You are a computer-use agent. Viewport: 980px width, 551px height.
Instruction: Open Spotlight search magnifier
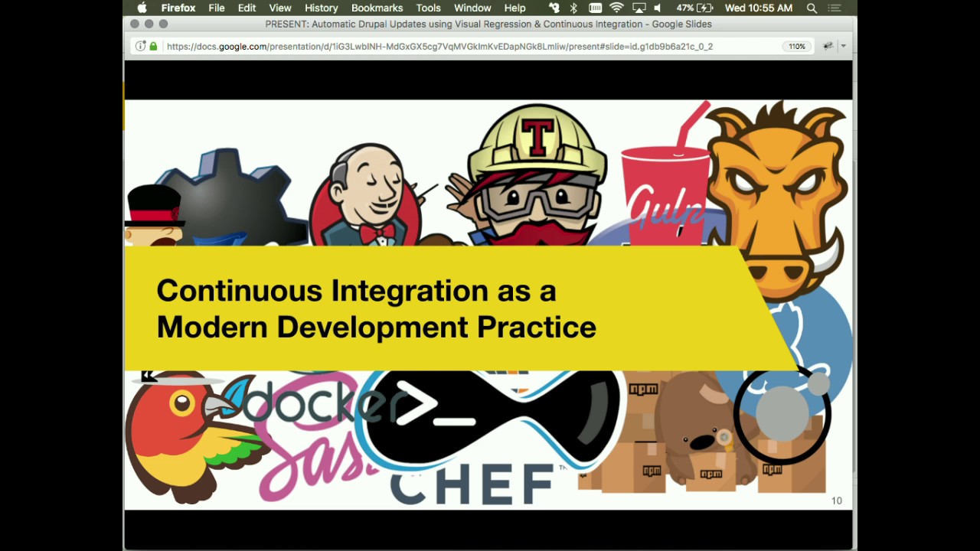coord(812,8)
